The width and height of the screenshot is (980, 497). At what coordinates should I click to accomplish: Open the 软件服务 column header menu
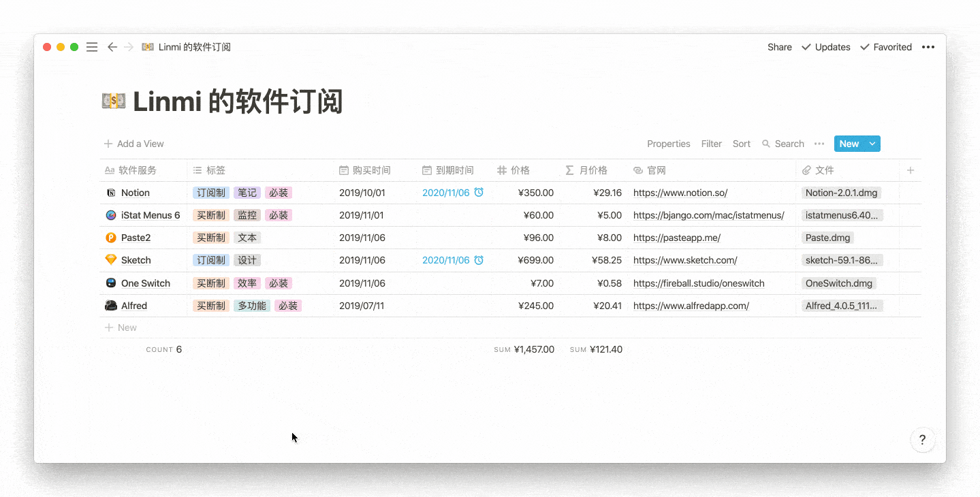coord(144,170)
